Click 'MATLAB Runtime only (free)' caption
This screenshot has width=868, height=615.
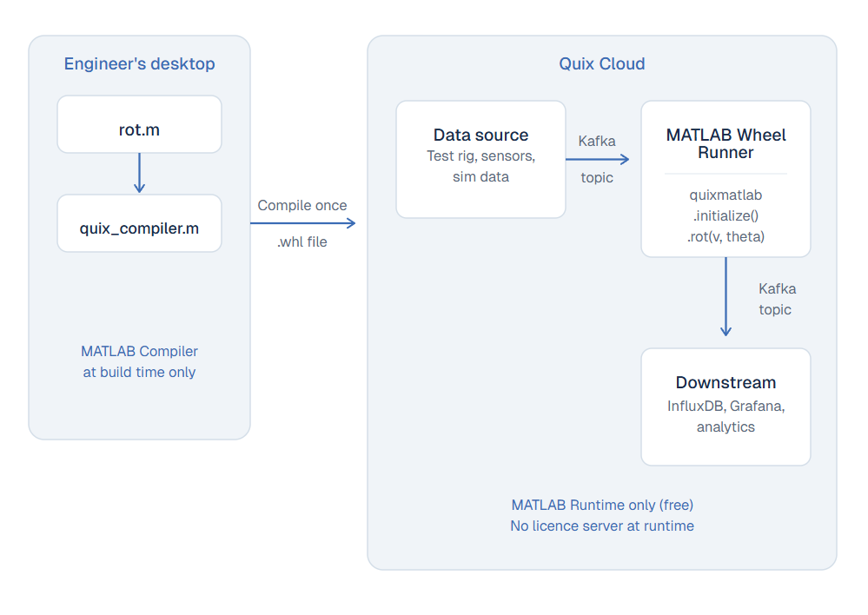point(602,505)
